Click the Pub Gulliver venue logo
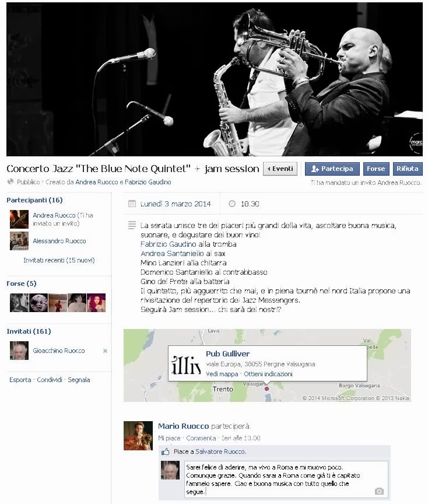The width and height of the screenshot is (428, 504). pyautogui.click(x=187, y=365)
